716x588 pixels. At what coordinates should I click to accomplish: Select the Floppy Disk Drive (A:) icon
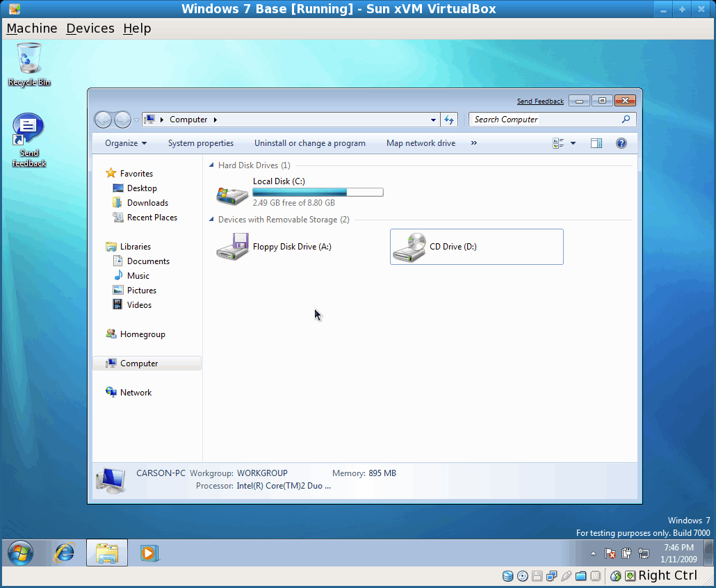[x=232, y=247]
